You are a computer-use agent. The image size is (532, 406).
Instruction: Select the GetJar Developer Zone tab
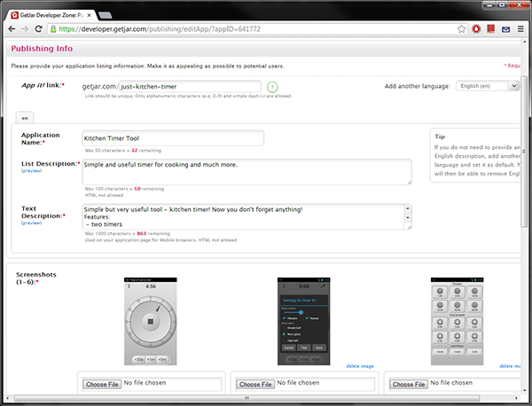tap(51, 15)
